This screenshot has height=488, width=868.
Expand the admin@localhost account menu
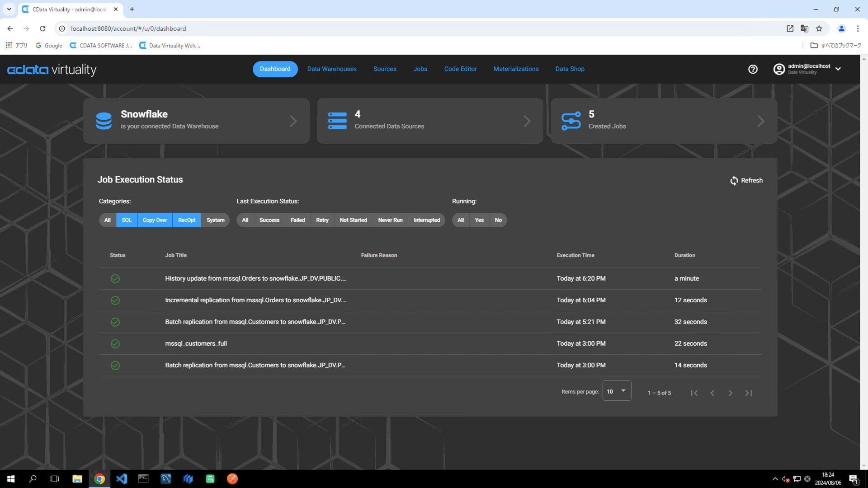tap(838, 69)
